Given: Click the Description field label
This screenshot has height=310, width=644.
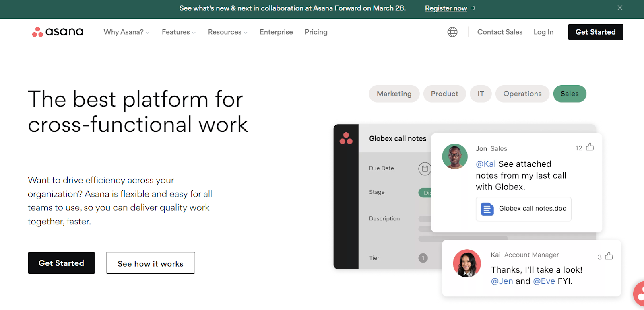Looking at the screenshot, I should (384, 218).
